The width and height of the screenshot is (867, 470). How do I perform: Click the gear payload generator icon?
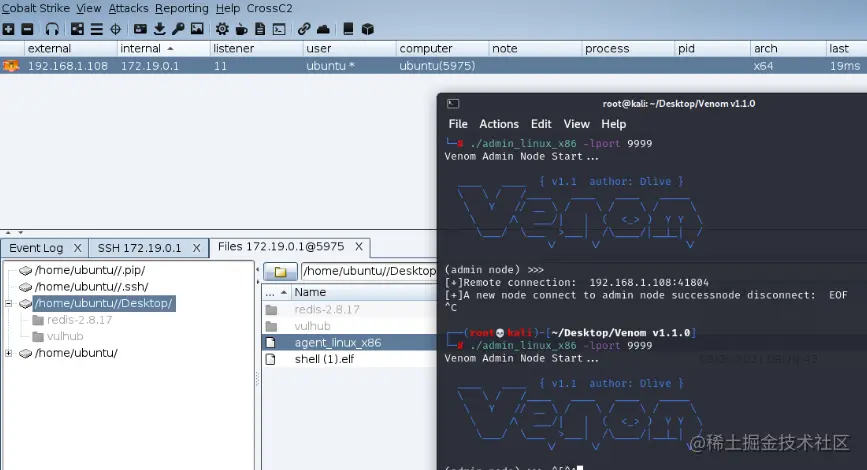[x=222, y=29]
